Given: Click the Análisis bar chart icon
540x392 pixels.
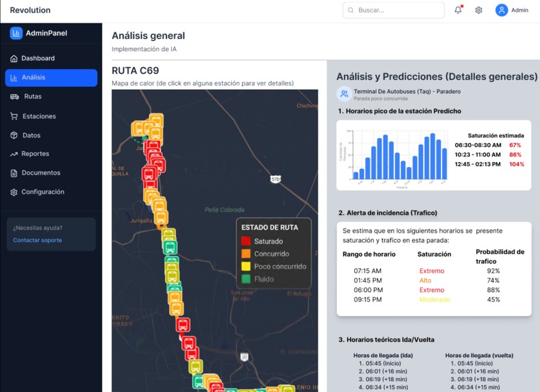Looking at the screenshot, I should [14, 78].
